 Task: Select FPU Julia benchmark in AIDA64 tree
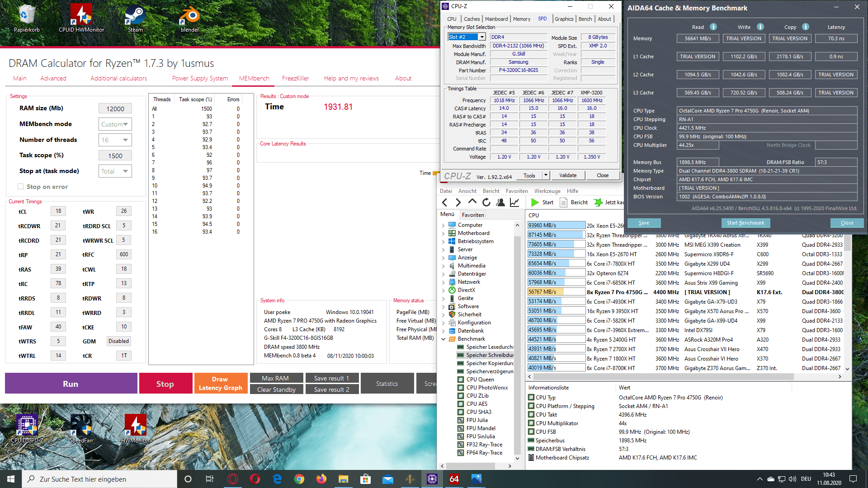(477, 420)
